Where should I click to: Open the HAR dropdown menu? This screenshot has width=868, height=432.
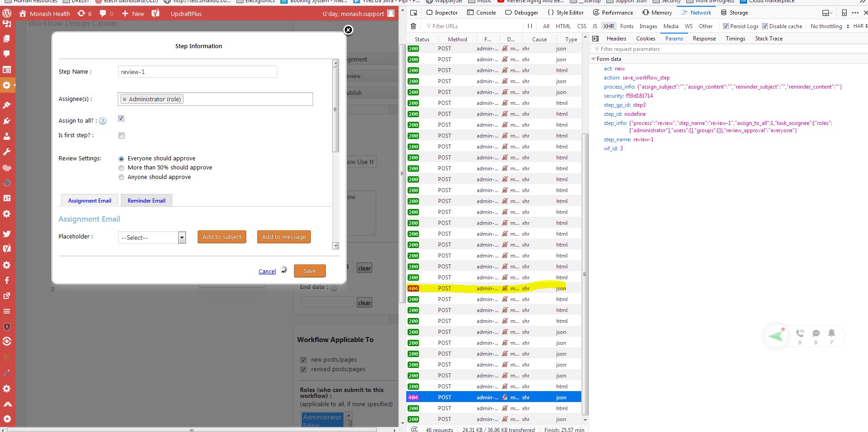(x=860, y=26)
